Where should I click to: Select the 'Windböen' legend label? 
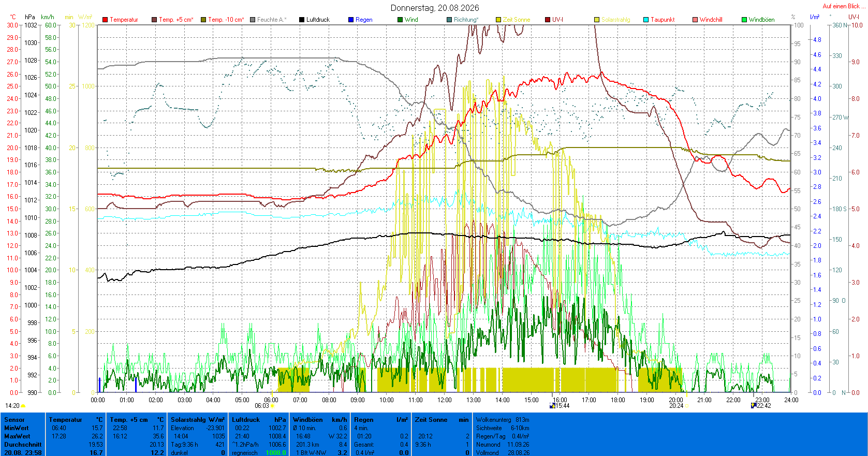[762, 20]
